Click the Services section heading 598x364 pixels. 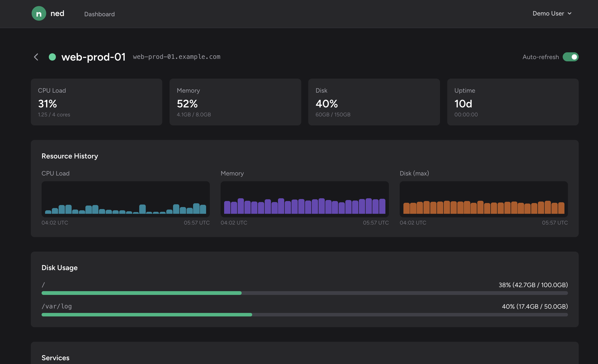click(56, 358)
